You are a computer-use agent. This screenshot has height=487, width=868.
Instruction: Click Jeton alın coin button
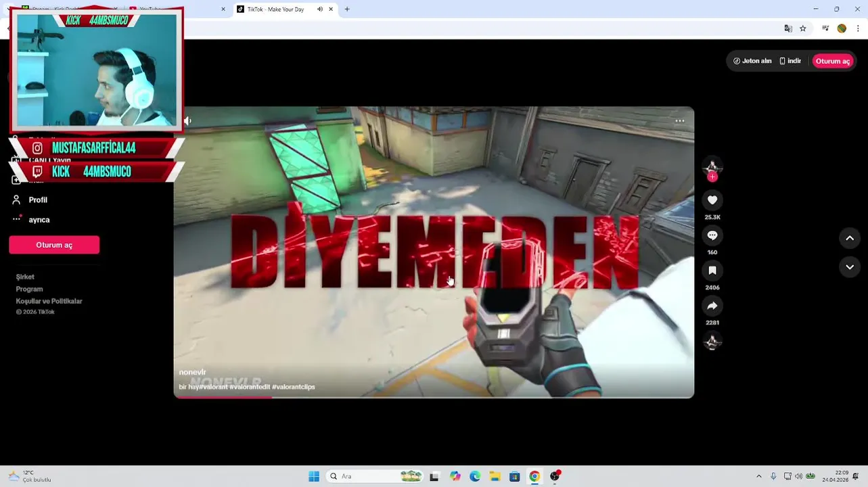click(x=752, y=61)
